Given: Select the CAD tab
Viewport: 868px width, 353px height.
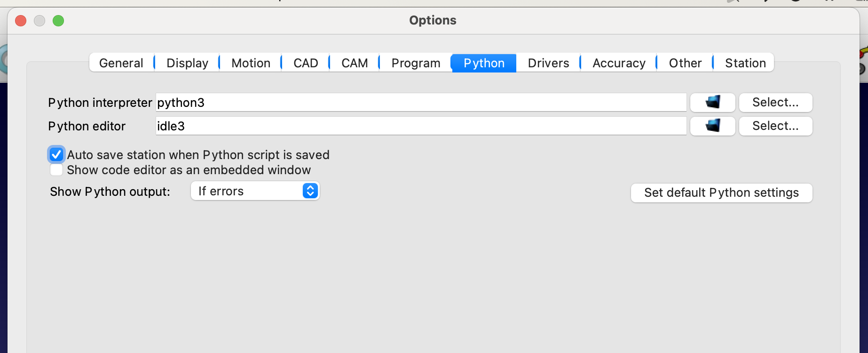Looking at the screenshot, I should [x=306, y=63].
